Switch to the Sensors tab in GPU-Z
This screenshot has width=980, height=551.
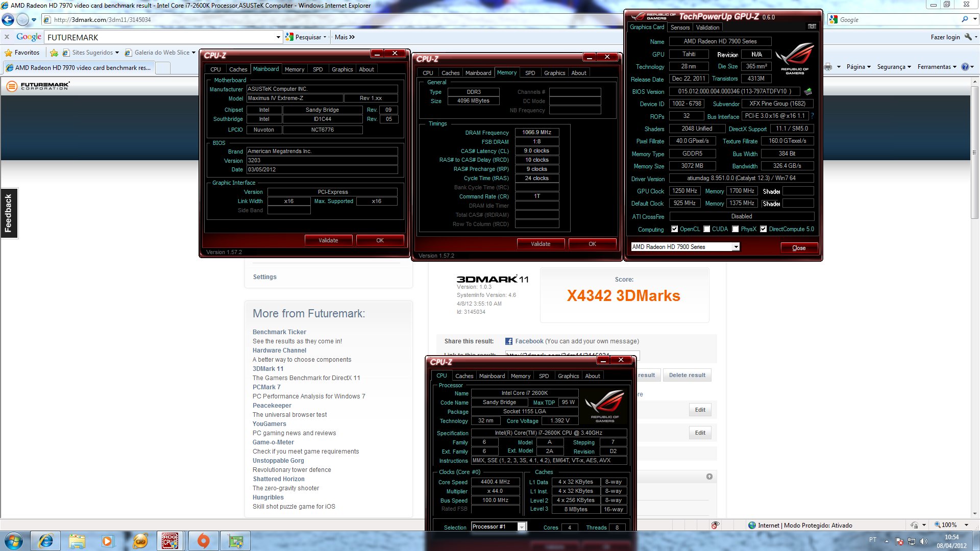pos(680,28)
